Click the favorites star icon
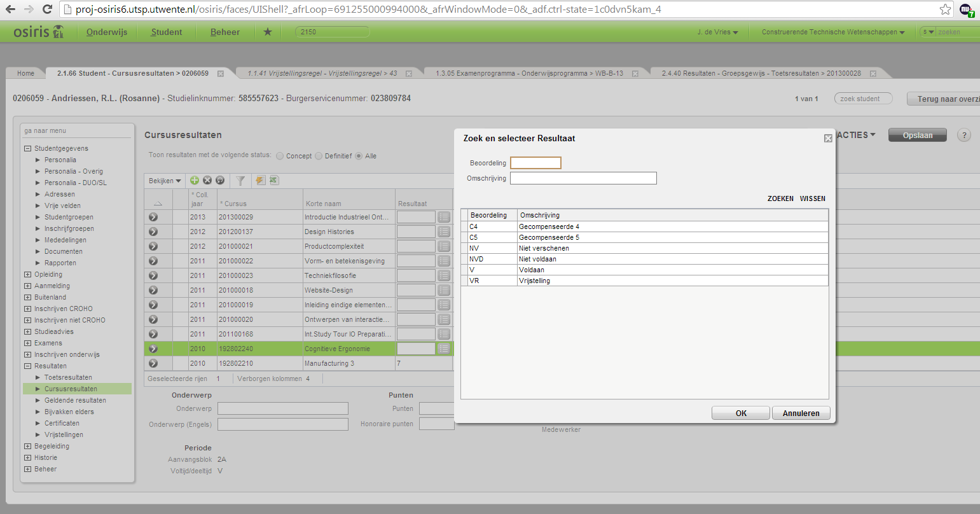The height and width of the screenshot is (514, 980). pos(268,32)
